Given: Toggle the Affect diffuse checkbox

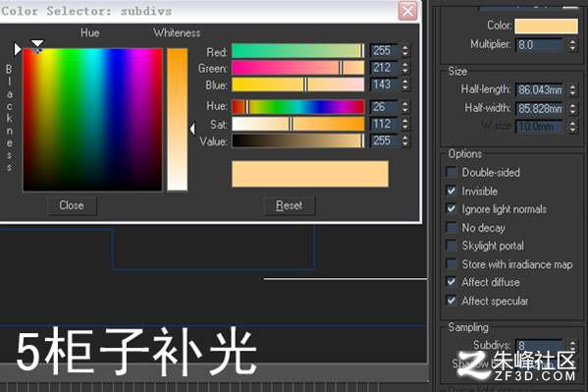Looking at the screenshot, I should coord(452,282).
